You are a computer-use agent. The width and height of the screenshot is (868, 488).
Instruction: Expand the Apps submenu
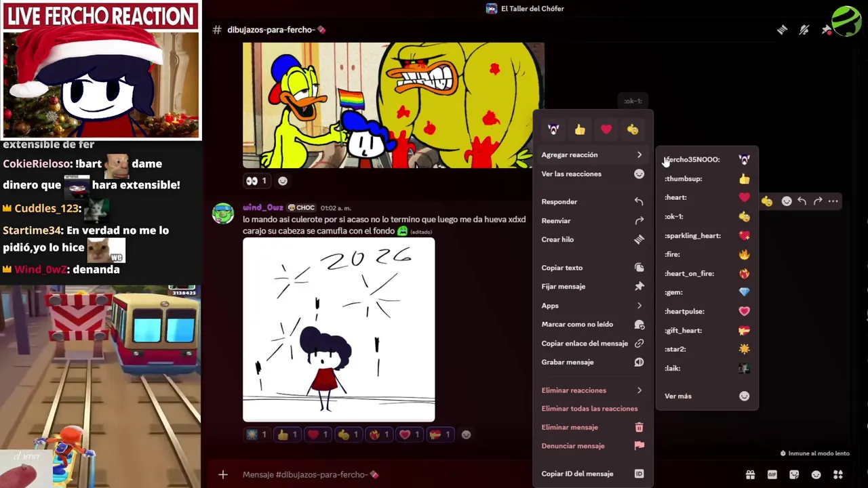coord(593,306)
